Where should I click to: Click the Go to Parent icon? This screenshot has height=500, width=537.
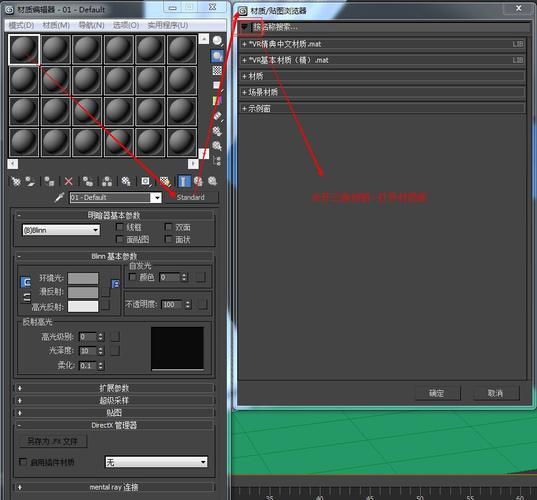[198, 182]
